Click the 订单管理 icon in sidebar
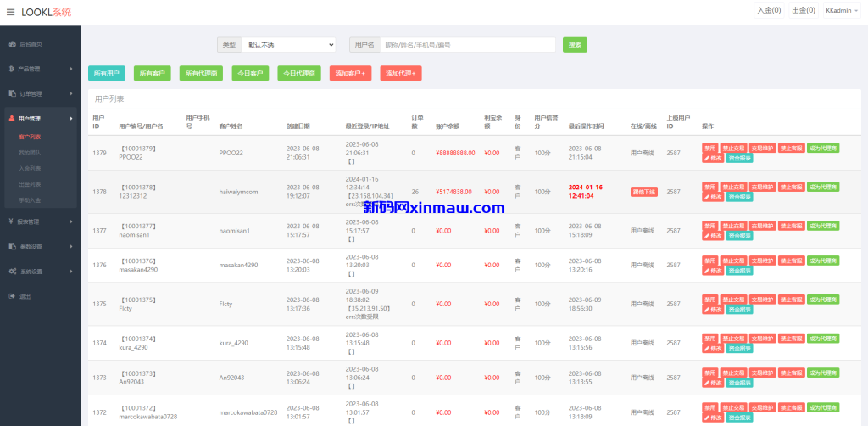Image resolution: width=868 pixels, height=426 pixels. click(12, 93)
